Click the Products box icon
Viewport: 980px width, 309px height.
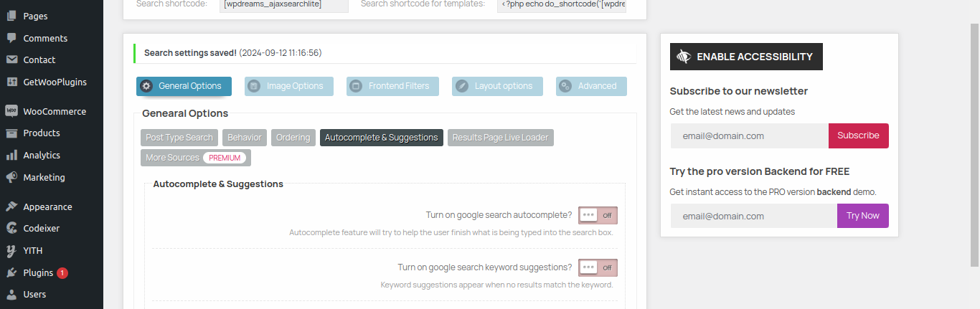(11, 133)
